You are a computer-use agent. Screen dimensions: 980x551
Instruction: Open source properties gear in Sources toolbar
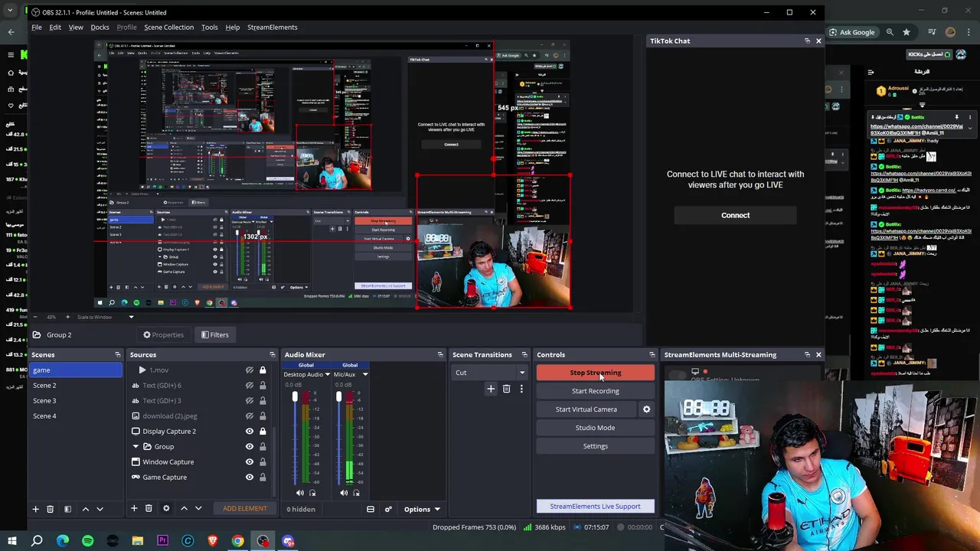(x=166, y=508)
